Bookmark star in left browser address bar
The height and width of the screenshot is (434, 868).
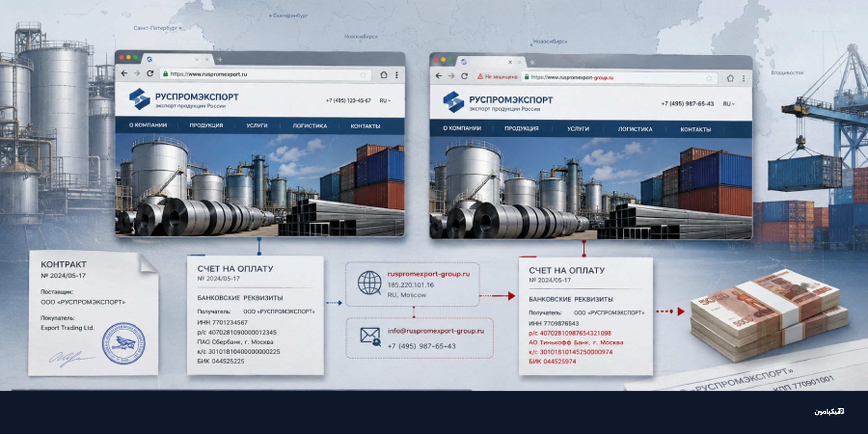(363, 75)
